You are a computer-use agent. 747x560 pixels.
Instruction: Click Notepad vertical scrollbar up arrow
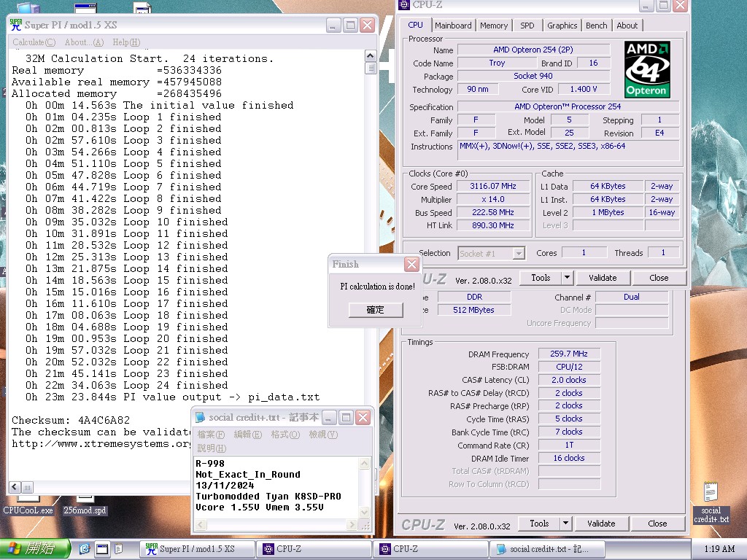[365, 463]
